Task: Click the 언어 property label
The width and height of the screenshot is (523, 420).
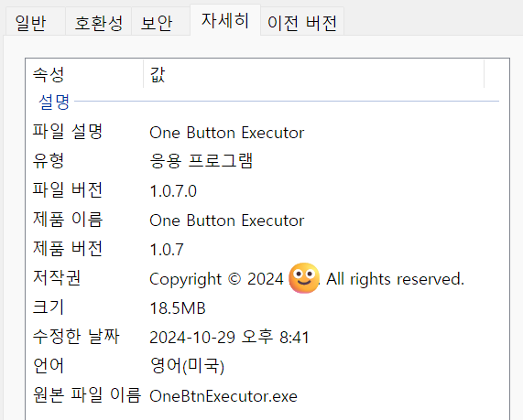Action: coord(48,366)
